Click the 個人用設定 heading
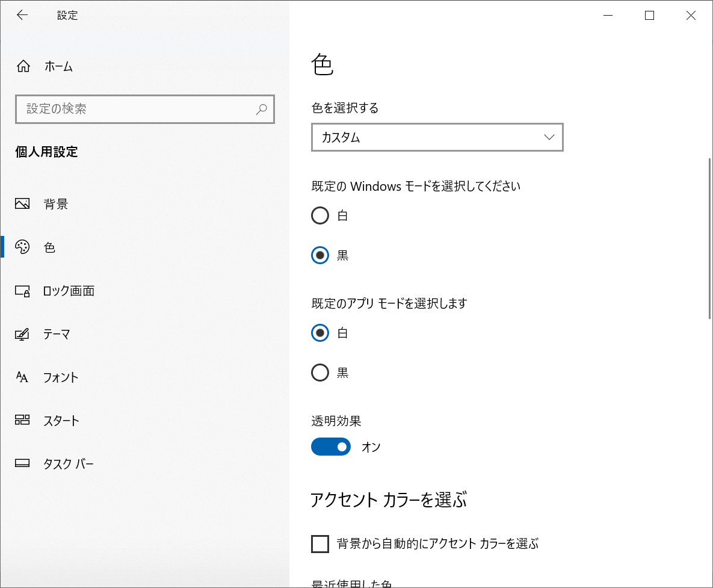Viewport: 713px width, 588px height. (46, 152)
